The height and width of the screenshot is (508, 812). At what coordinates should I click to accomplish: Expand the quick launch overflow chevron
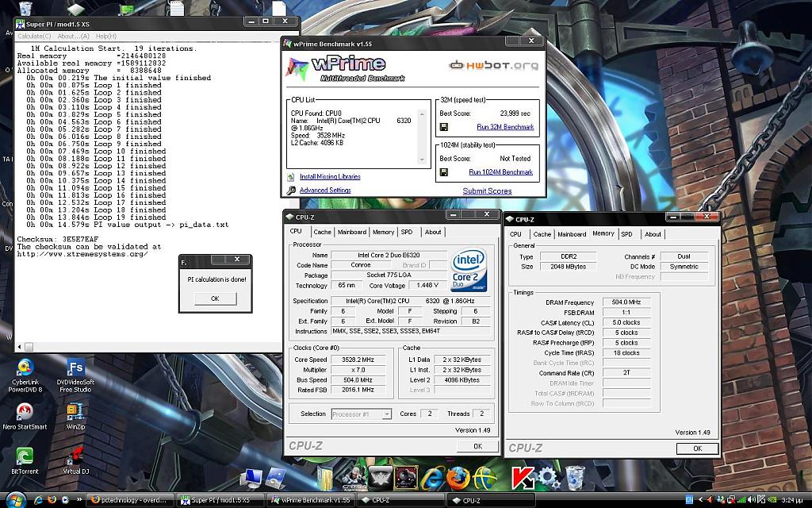(x=79, y=500)
